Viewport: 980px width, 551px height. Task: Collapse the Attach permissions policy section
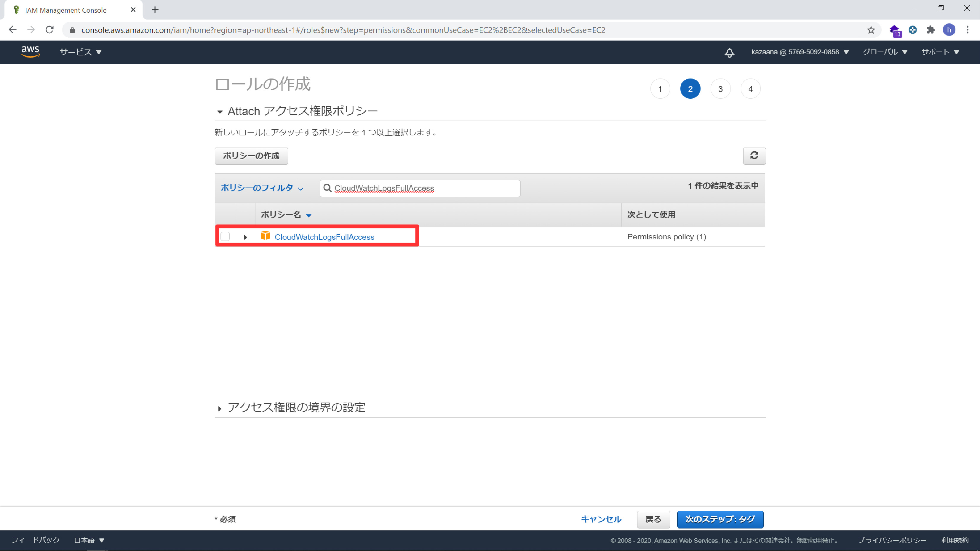point(220,112)
